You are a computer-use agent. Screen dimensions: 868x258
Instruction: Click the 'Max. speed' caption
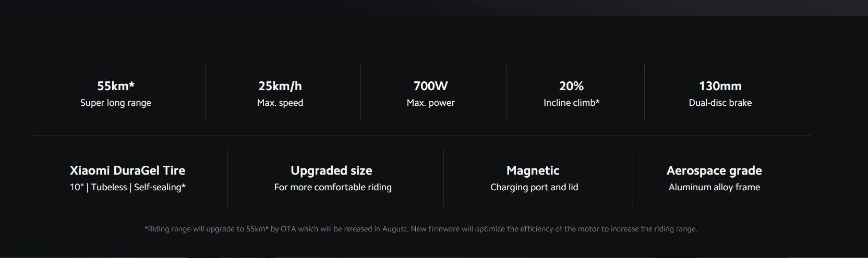coord(280,103)
